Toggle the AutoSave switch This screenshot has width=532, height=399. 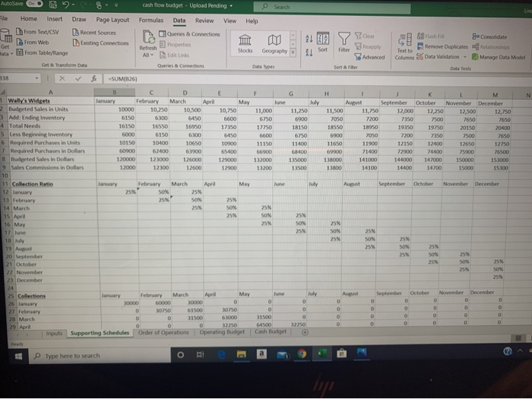35,4
